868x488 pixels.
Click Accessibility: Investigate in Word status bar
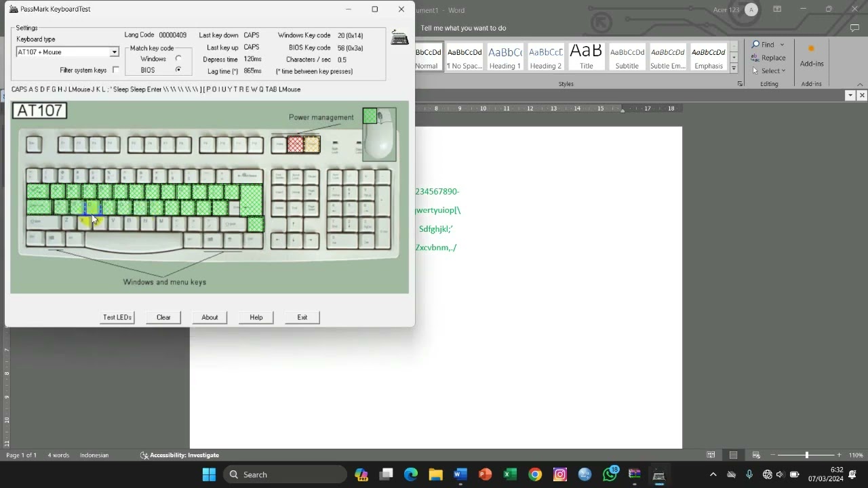(x=180, y=455)
